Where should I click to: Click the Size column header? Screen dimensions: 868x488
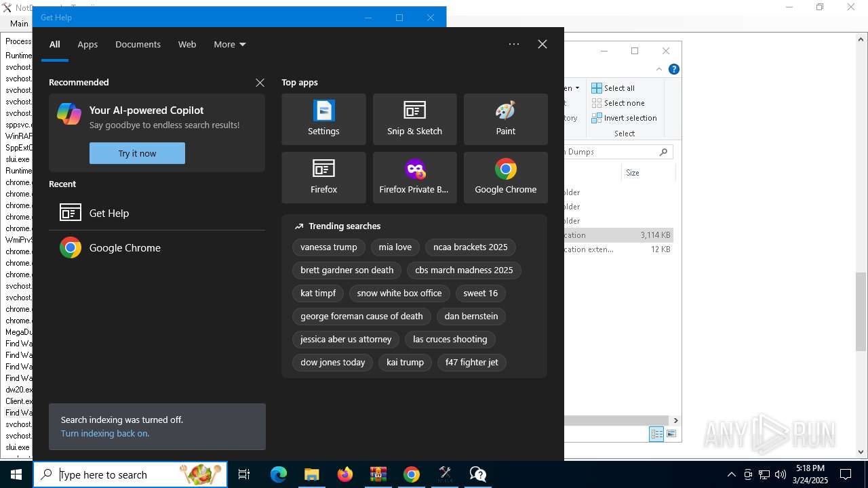click(648, 173)
